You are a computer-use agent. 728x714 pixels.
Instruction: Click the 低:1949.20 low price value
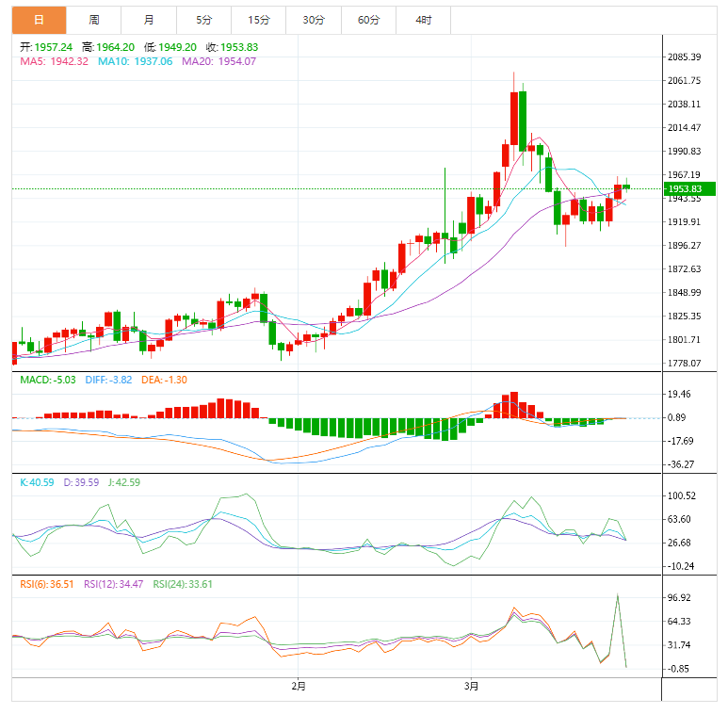pos(170,47)
